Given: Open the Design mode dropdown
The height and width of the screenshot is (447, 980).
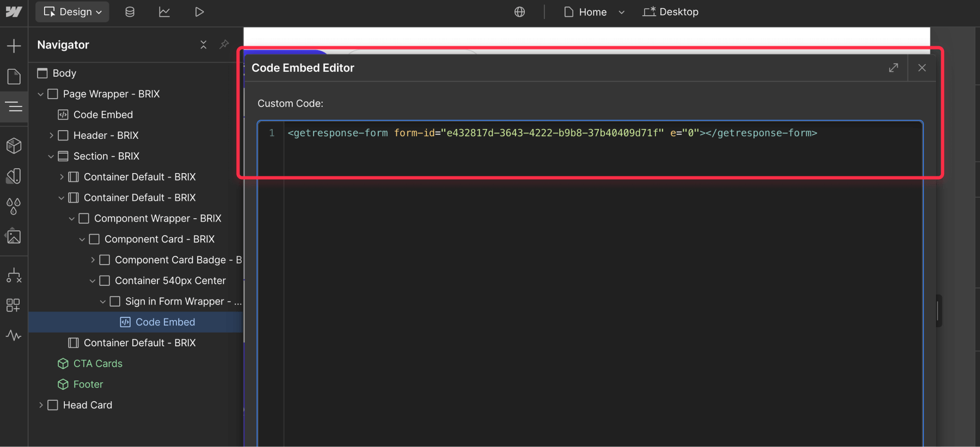Looking at the screenshot, I should (72, 12).
